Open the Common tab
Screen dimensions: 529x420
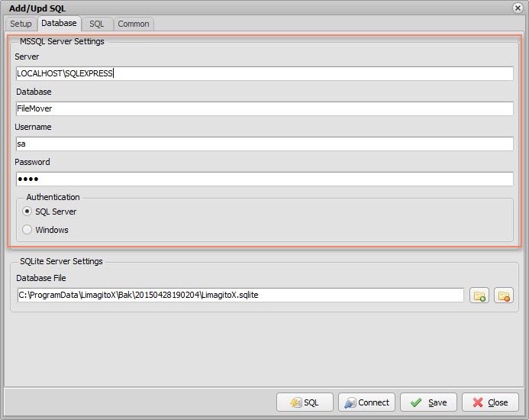pos(134,24)
